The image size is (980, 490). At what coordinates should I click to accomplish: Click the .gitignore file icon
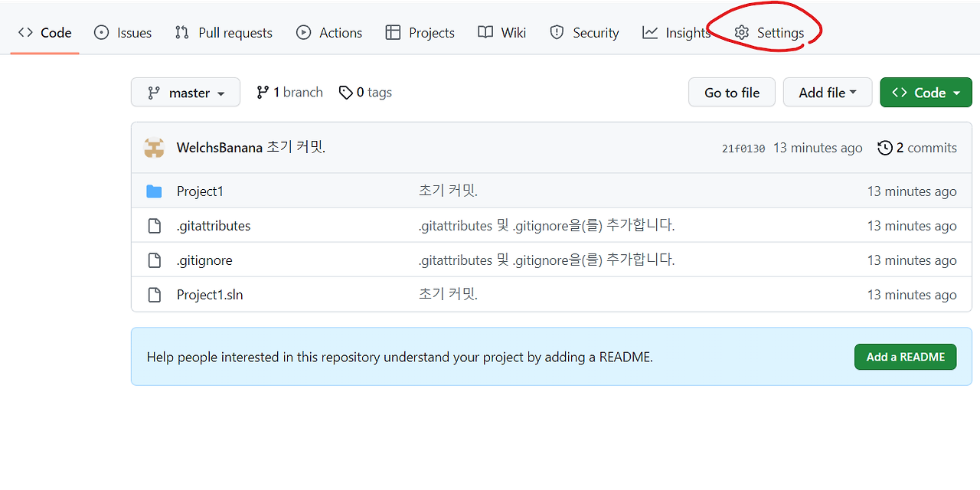(154, 260)
